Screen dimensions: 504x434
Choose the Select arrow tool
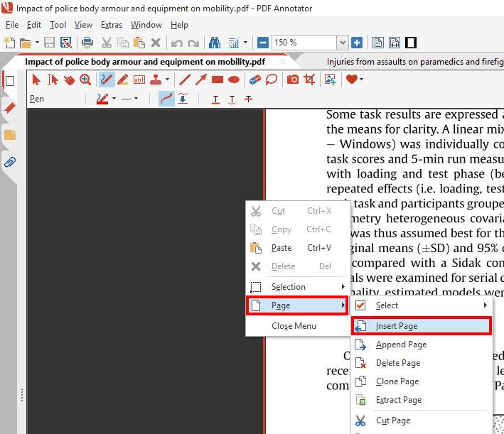pyautogui.click(x=36, y=80)
